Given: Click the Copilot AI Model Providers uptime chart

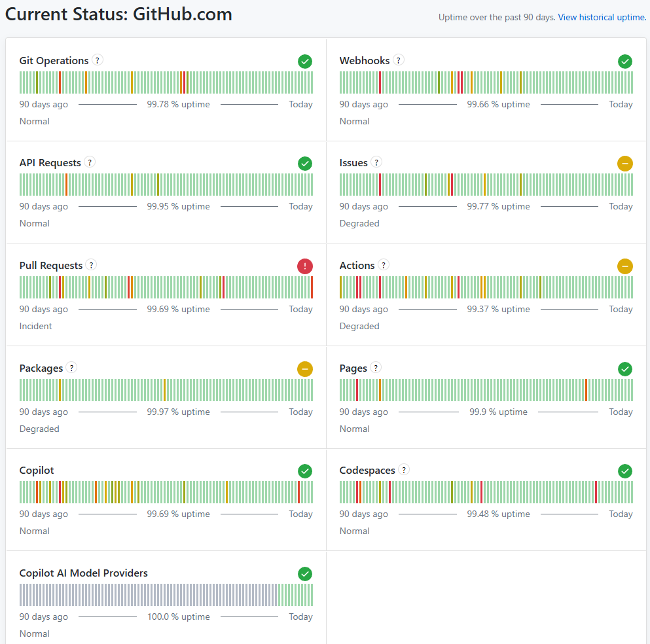Looking at the screenshot, I should 166,595.
